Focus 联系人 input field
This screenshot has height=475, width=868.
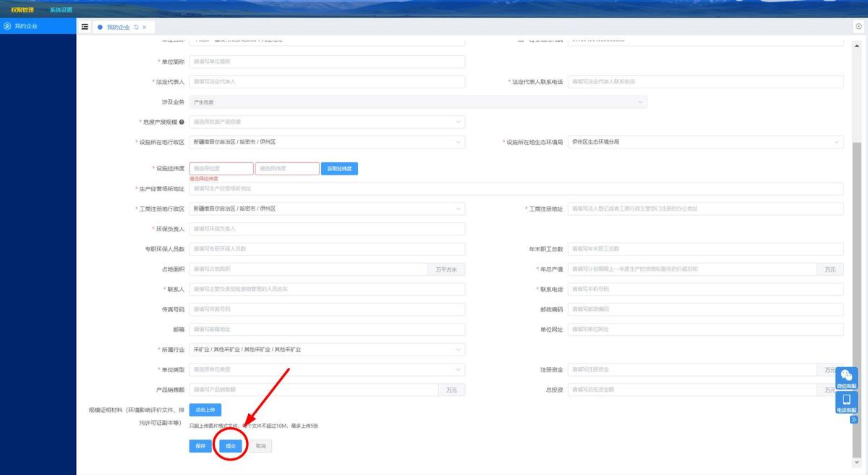pyautogui.click(x=327, y=289)
